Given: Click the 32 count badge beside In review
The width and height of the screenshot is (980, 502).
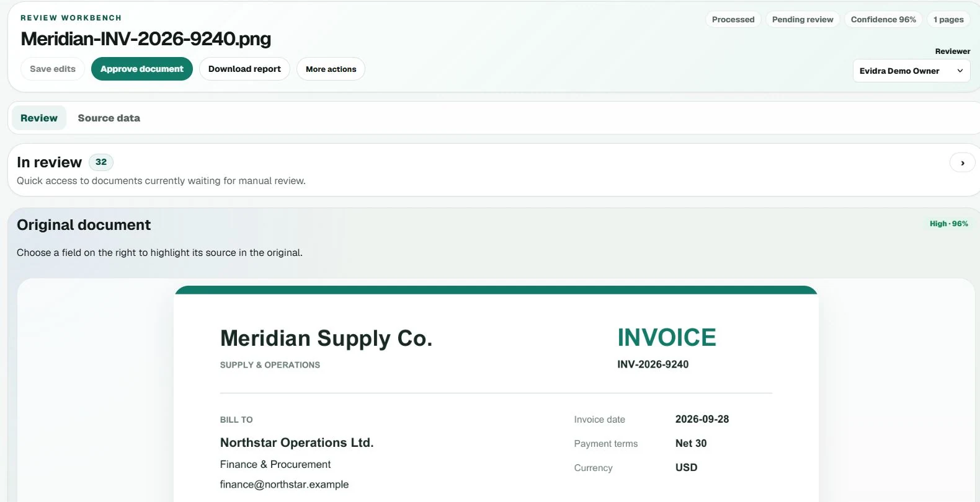Looking at the screenshot, I should (101, 162).
